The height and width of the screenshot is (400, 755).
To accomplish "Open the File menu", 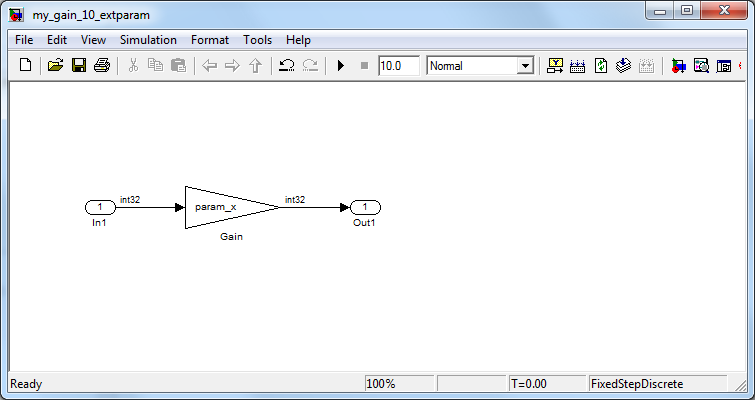I will [x=24, y=40].
